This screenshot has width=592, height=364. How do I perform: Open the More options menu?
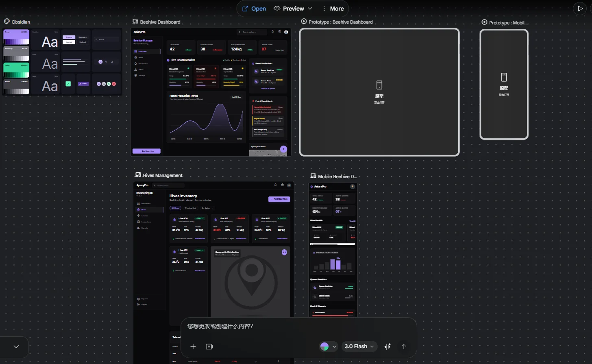(x=333, y=9)
